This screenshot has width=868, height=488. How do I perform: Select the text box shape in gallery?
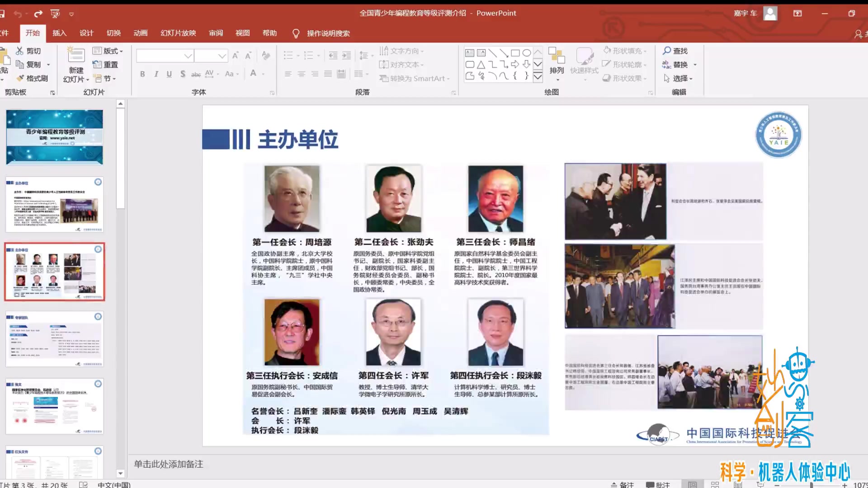470,53
